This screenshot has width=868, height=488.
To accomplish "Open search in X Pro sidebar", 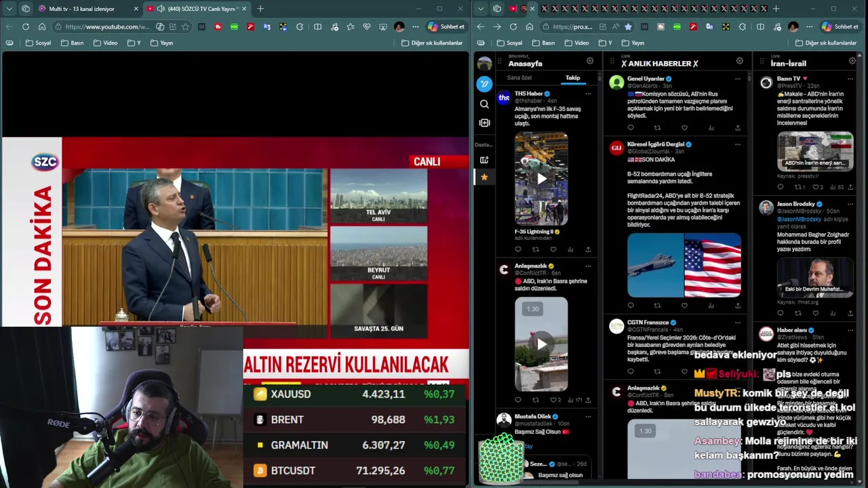I will pyautogui.click(x=484, y=104).
